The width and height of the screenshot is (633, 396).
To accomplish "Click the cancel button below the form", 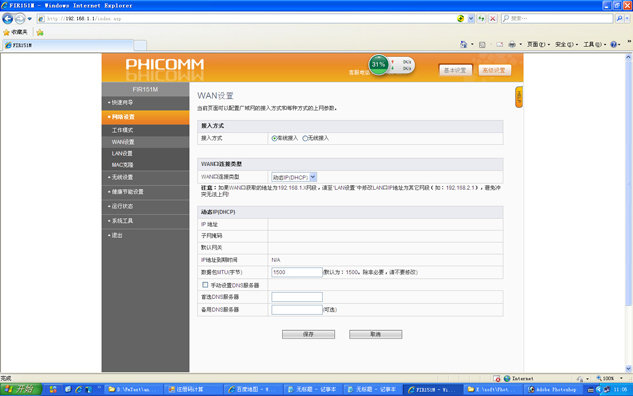I will click(x=375, y=334).
